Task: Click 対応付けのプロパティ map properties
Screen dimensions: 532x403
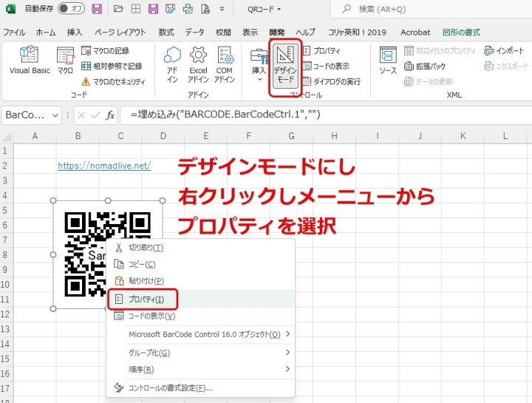Action: [x=440, y=51]
